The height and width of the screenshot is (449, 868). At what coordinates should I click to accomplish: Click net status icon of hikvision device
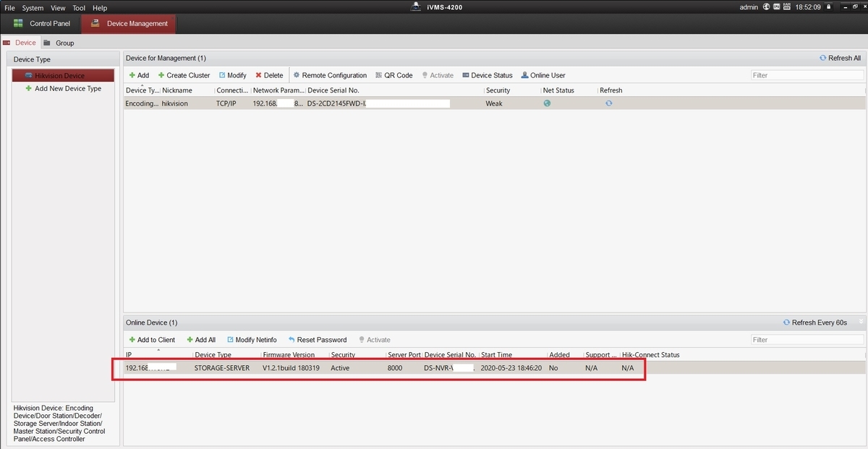tap(548, 103)
